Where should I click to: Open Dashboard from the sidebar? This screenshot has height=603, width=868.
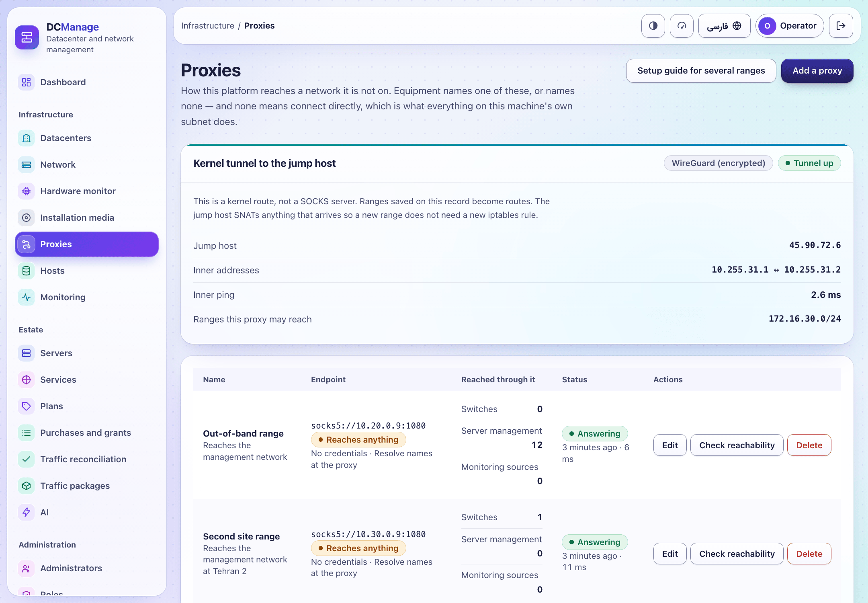click(x=87, y=82)
